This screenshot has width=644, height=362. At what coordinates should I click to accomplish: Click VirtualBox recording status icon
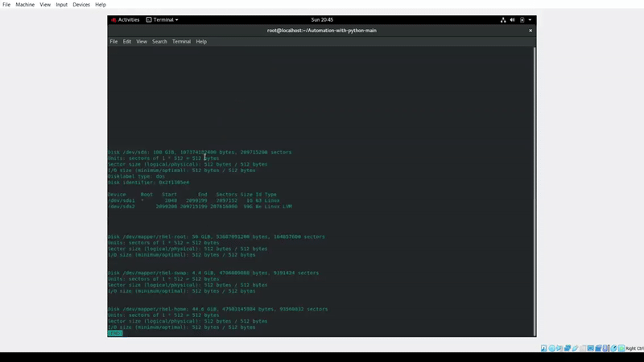tap(598, 348)
